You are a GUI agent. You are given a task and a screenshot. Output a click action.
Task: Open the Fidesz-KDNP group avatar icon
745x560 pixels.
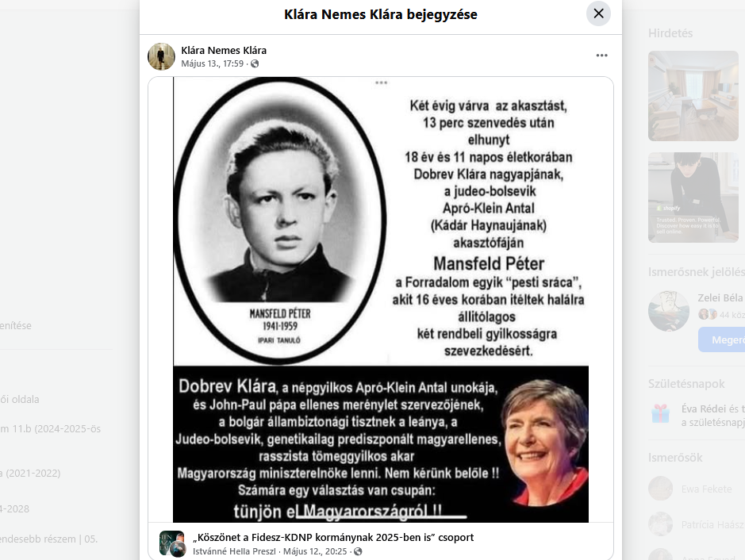(172, 544)
